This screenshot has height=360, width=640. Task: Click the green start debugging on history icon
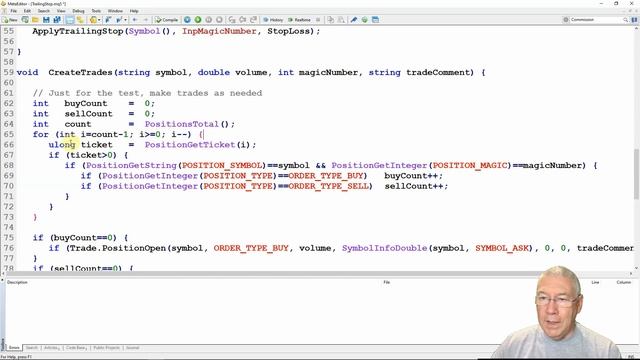click(198, 20)
